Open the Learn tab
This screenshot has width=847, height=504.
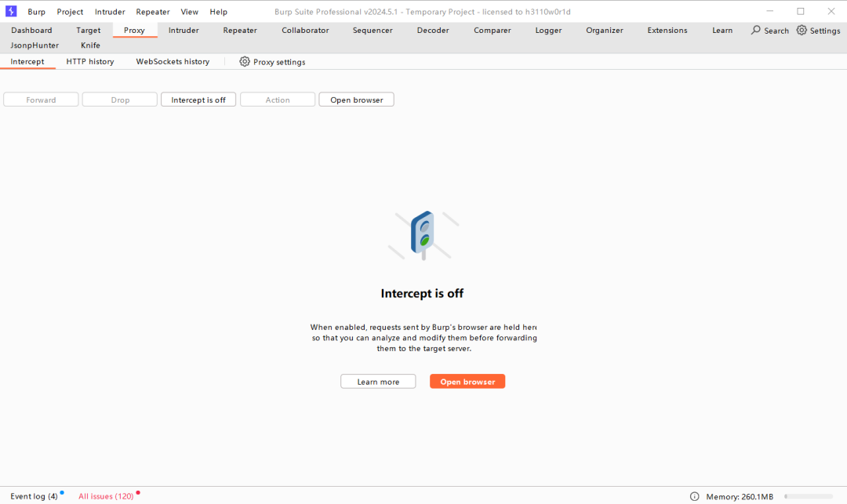[722, 31]
